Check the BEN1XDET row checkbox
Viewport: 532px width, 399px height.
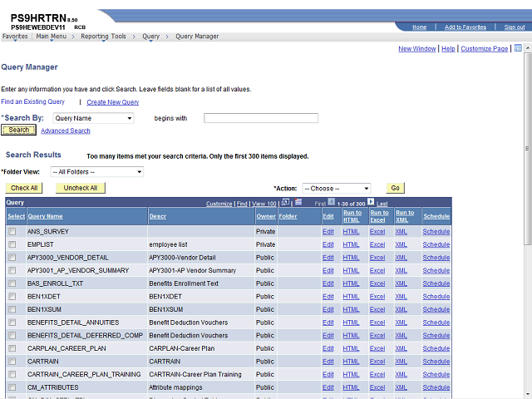click(x=12, y=297)
